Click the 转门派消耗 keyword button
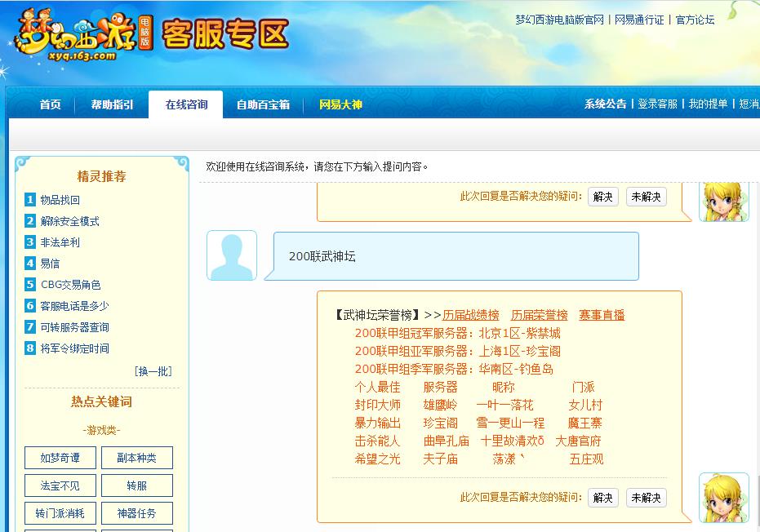The image size is (760, 532). point(60,513)
